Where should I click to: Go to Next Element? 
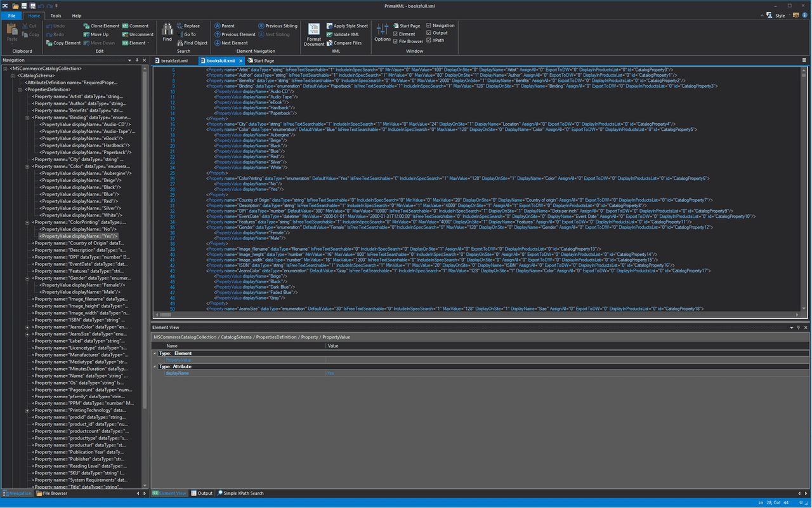[231, 43]
